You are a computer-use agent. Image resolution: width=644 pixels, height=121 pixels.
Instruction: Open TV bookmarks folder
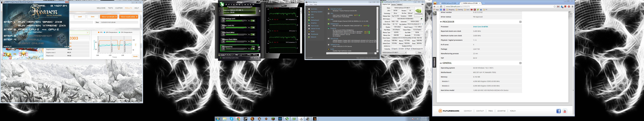485,10
